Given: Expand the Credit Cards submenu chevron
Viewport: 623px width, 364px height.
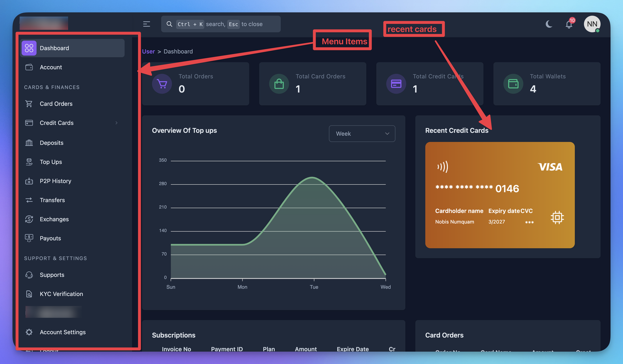Looking at the screenshot, I should click(116, 123).
